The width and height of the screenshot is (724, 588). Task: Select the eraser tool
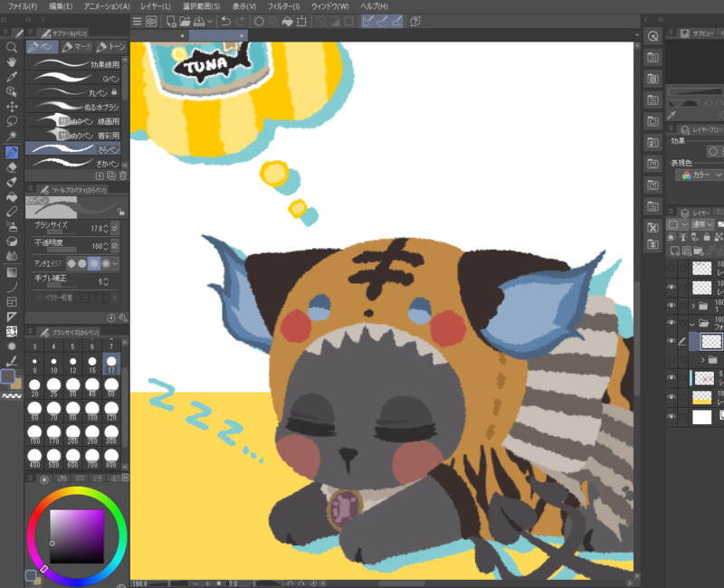coord(12,167)
